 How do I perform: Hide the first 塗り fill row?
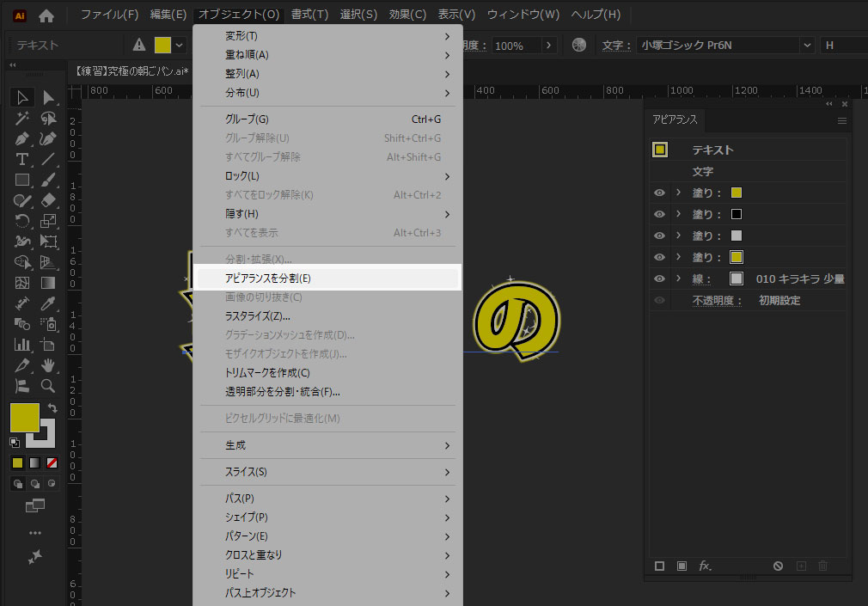coord(659,193)
